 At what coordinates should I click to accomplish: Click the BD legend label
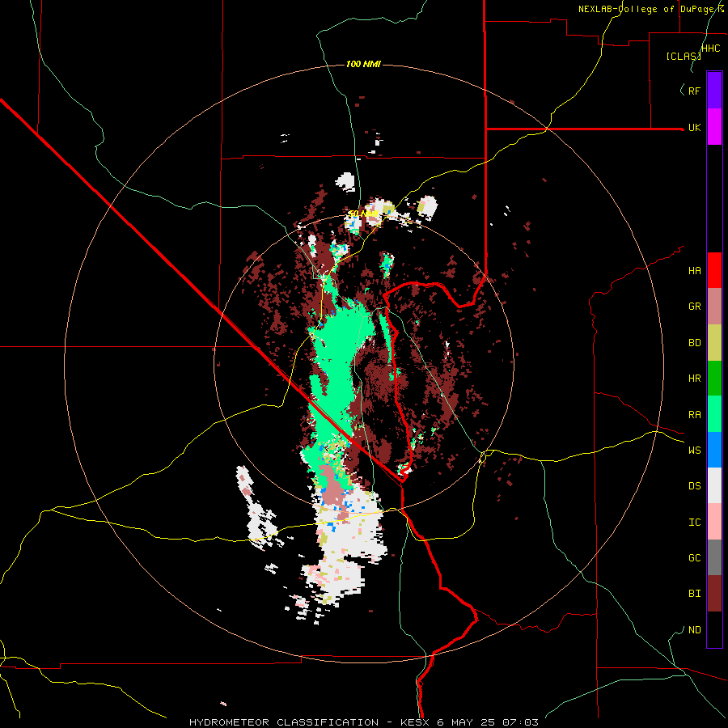[695, 343]
